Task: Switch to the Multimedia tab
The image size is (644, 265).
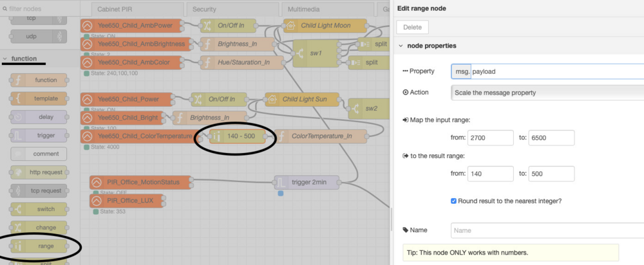Action: [x=327, y=9]
